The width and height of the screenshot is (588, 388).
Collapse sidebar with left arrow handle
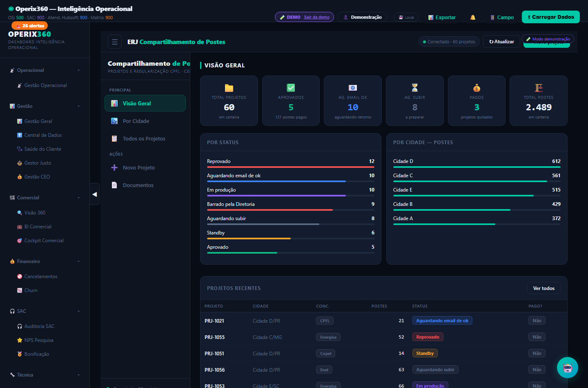95,194
